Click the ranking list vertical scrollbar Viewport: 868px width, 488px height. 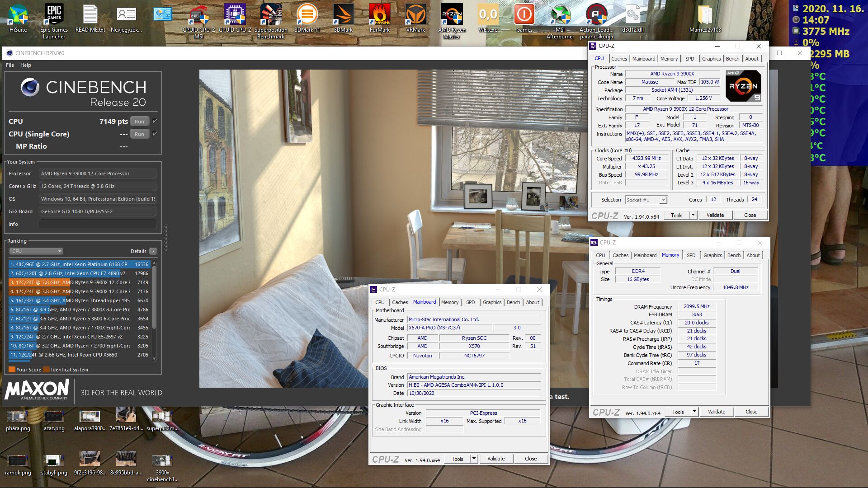click(x=154, y=298)
